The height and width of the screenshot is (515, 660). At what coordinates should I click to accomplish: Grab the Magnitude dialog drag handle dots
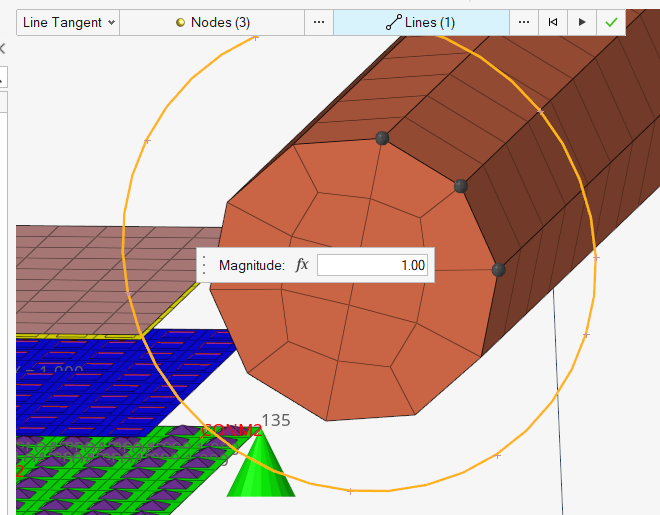[205, 265]
